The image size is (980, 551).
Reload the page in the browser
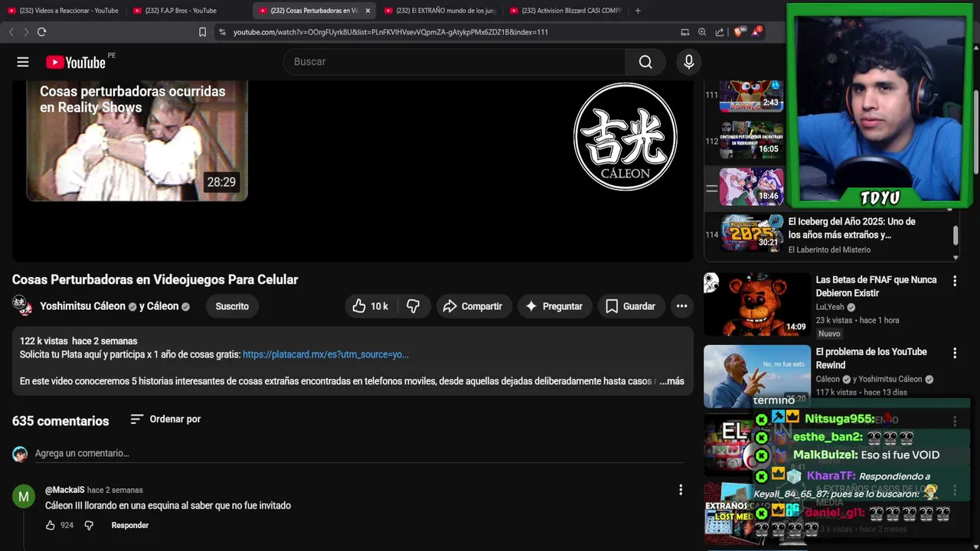[x=41, y=32]
